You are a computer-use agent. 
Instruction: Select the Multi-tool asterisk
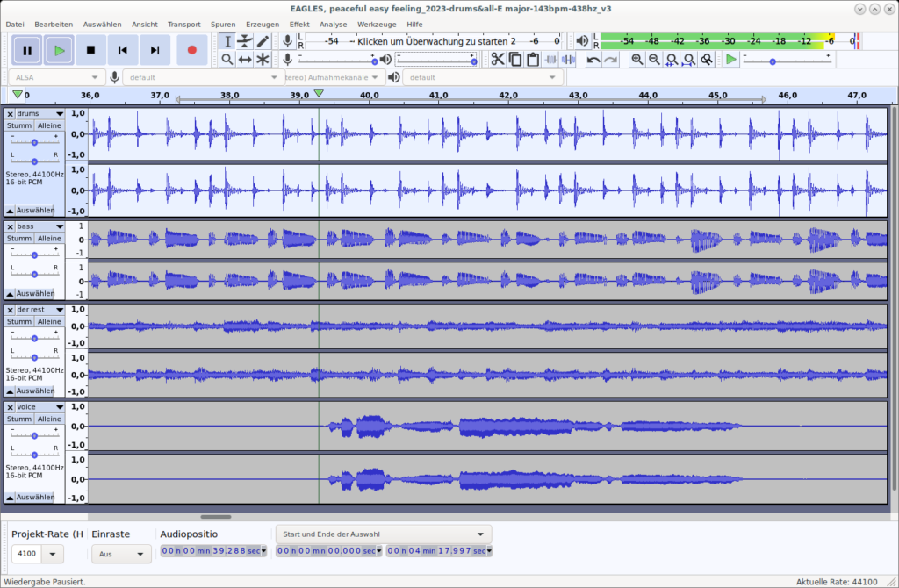(x=263, y=59)
